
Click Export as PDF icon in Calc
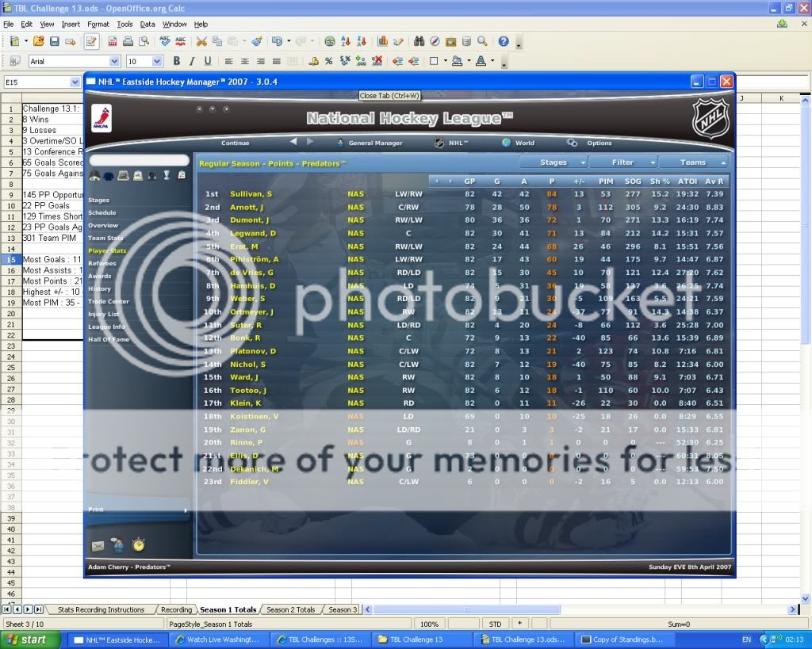coord(112,41)
